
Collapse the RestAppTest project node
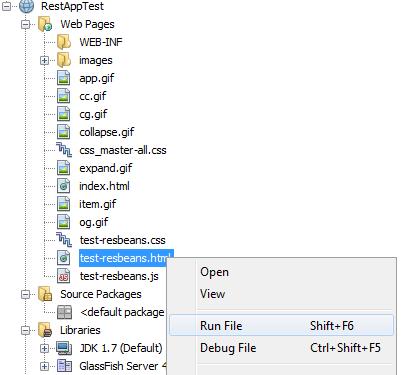pyautogui.click(x=6, y=6)
